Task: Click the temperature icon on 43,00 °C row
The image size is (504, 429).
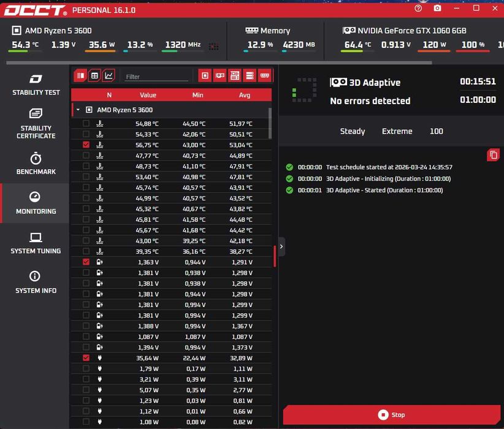Action: coord(100,241)
